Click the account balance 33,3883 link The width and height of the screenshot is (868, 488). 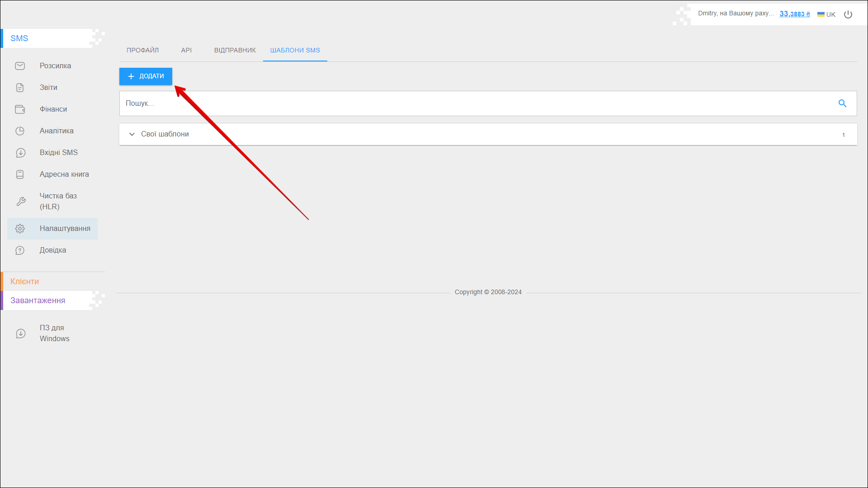[794, 14]
